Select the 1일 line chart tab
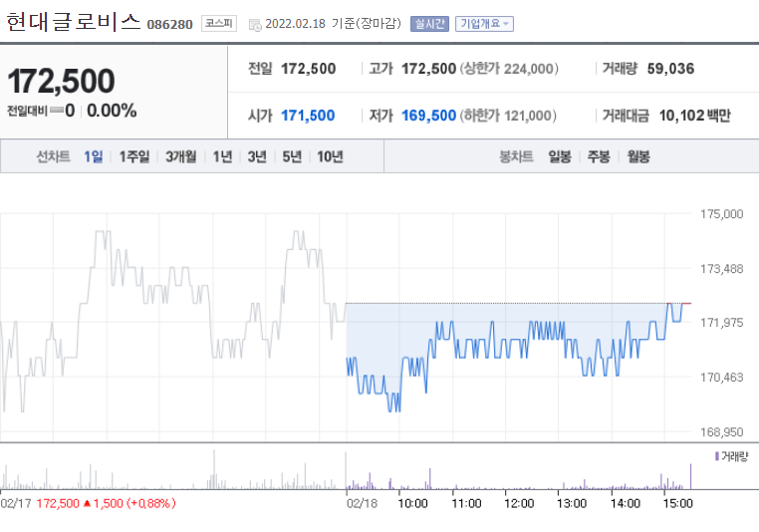Screen dimensions: 759x532 [93, 156]
